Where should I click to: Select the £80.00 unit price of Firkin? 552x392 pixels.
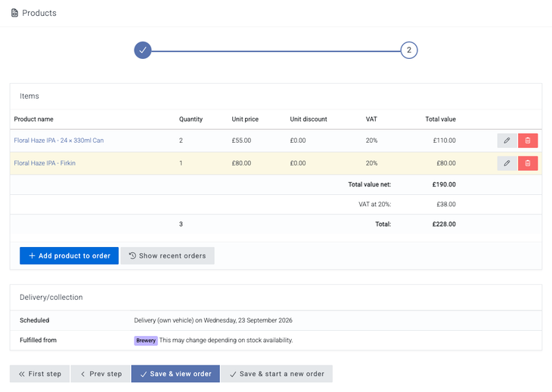241,163
